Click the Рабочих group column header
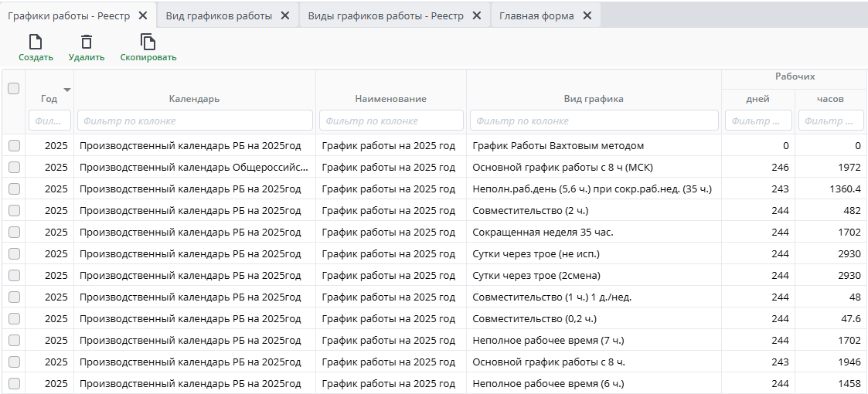 (x=795, y=76)
